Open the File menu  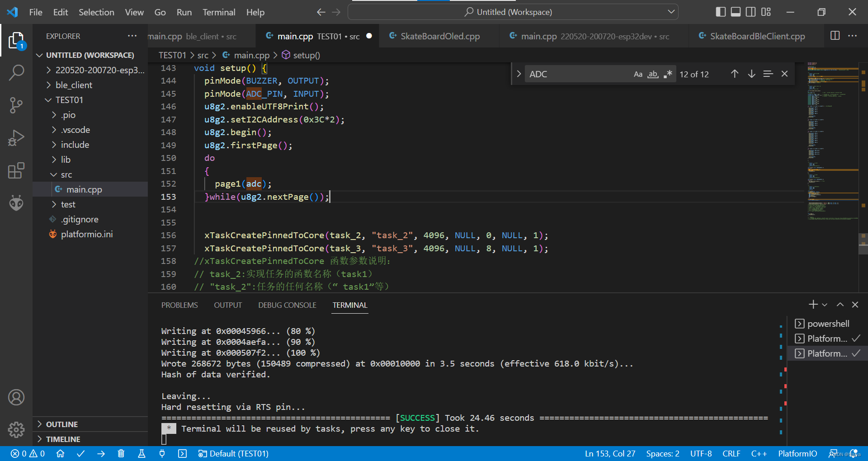coord(36,12)
